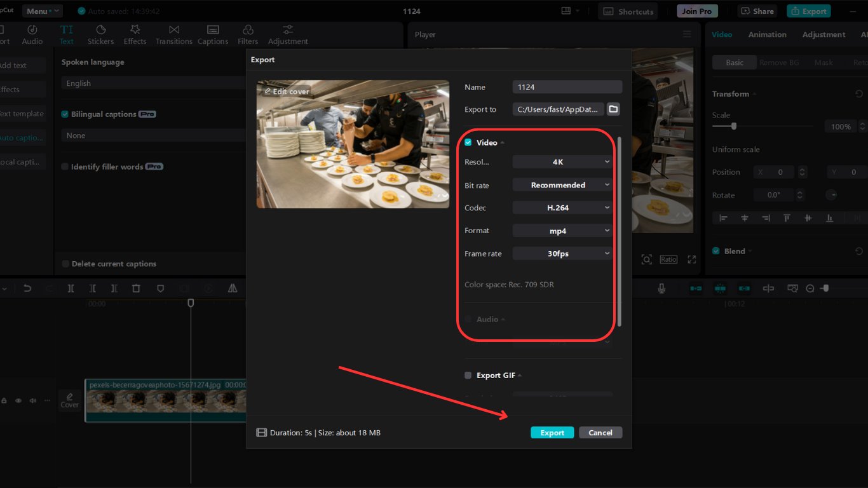Screen dimensions: 868x488
Task: Click Edit cover on the video preview
Action: [x=286, y=91]
